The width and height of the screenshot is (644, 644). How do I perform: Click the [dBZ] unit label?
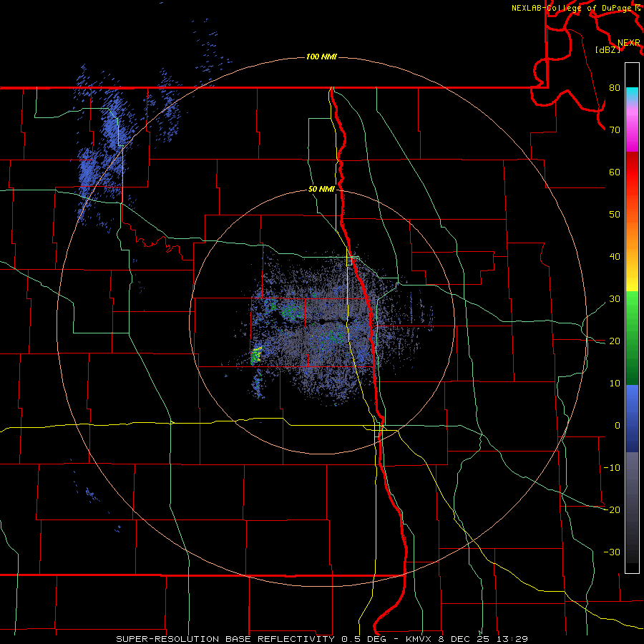(608, 49)
